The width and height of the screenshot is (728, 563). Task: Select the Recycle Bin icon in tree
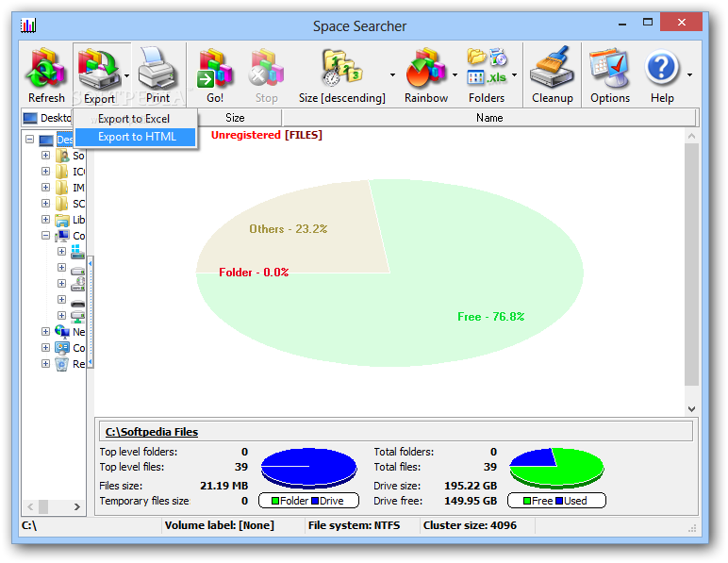pyautogui.click(x=62, y=364)
